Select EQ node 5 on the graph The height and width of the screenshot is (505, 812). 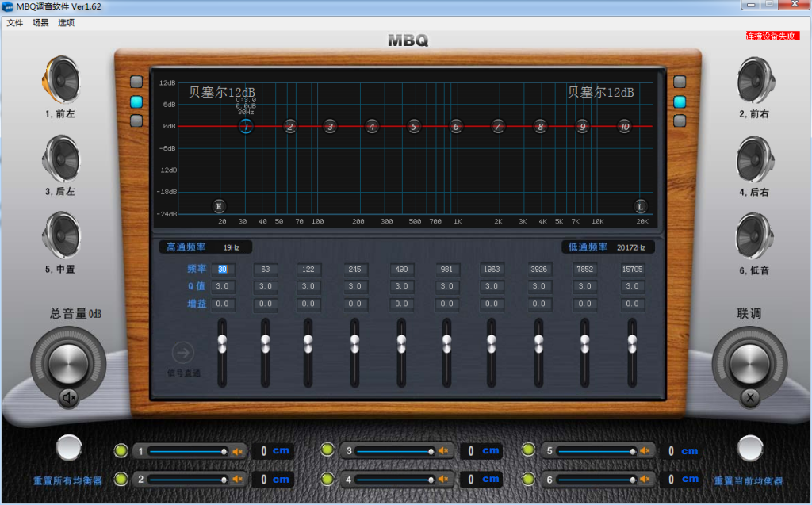[413, 126]
